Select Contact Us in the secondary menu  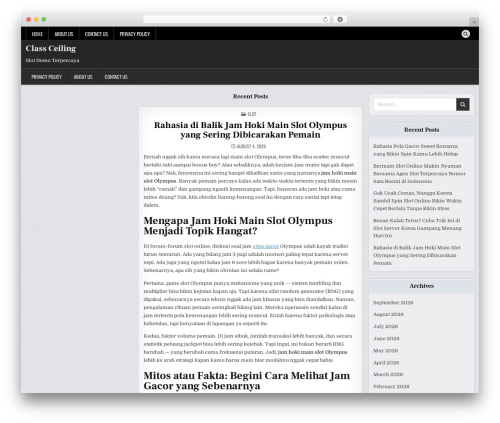116,77
